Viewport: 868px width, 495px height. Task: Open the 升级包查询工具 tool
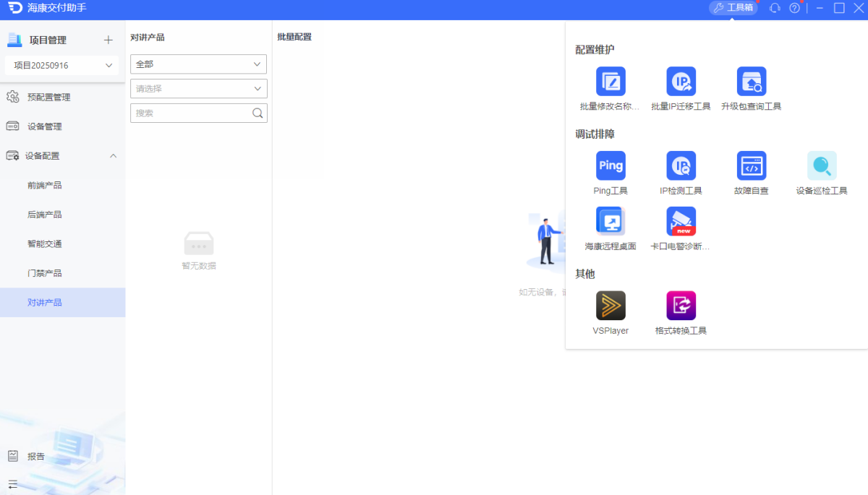[751, 82]
